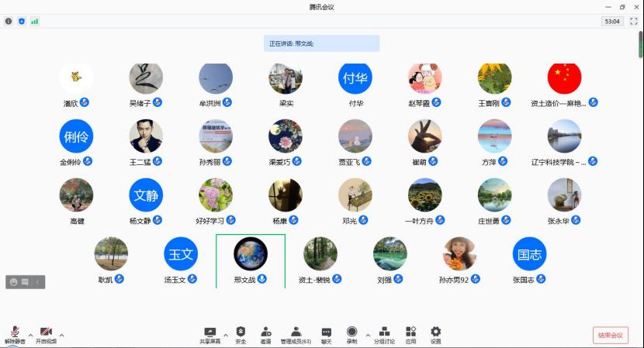This screenshot has width=644, height=348.
Task: Expand the arrow next to 共享屏幕
Action: pos(226,335)
